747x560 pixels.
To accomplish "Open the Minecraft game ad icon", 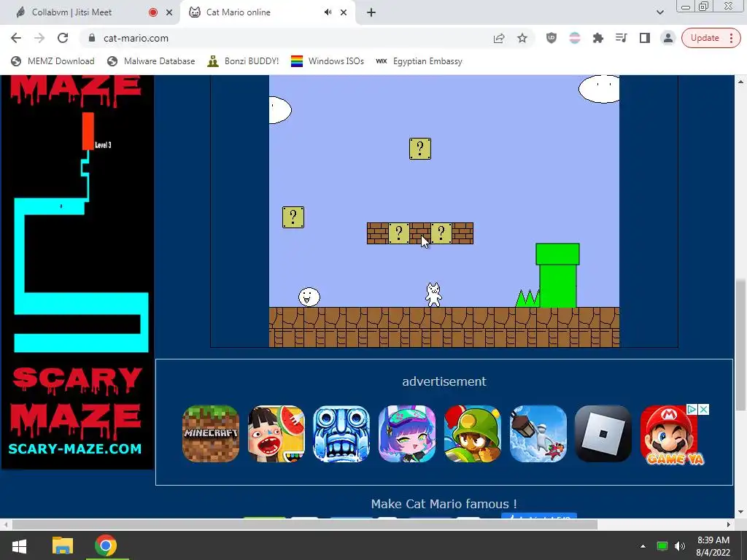I will 211,433.
